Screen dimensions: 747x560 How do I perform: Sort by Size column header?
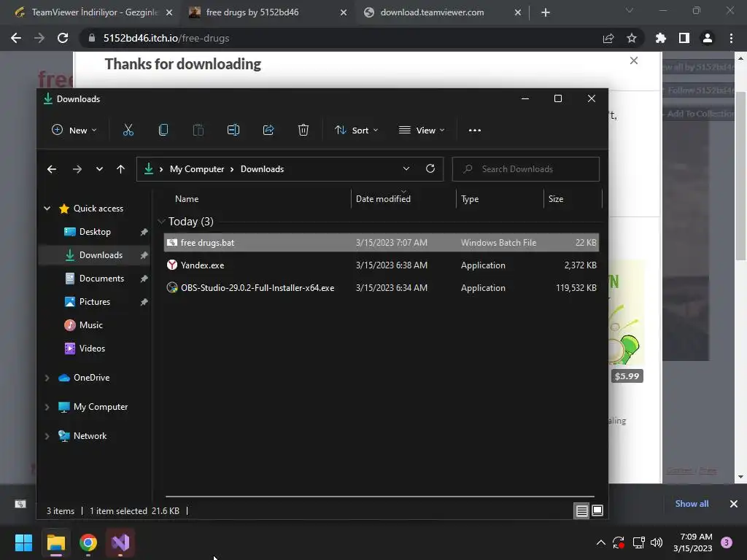point(555,199)
